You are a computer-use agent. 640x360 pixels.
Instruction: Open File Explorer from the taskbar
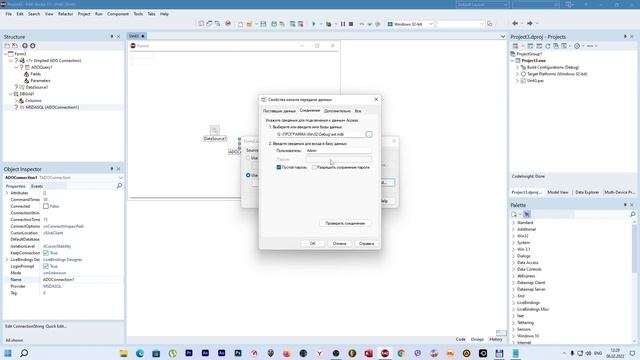pos(123,353)
